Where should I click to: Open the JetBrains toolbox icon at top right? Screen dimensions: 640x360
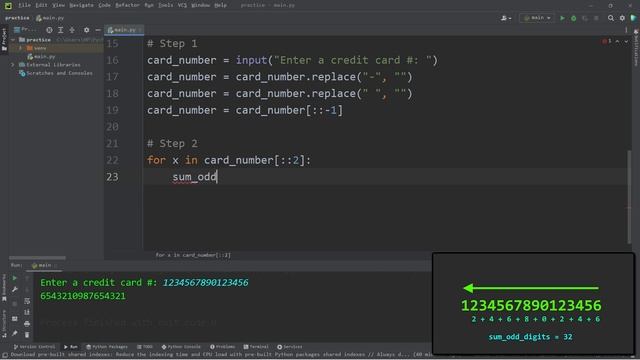(633, 18)
